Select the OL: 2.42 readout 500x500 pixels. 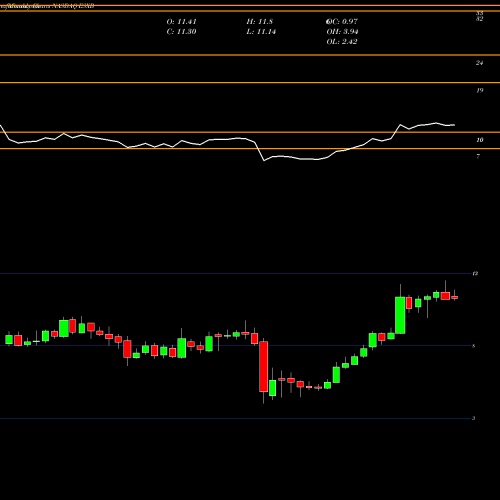point(342,42)
